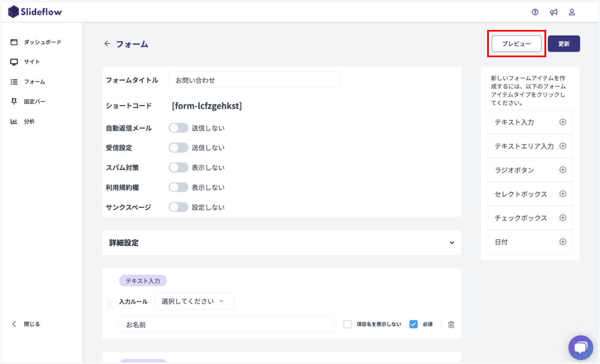Click the Slideflow logo icon
This screenshot has width=600, height=364.
coord(13,12)
